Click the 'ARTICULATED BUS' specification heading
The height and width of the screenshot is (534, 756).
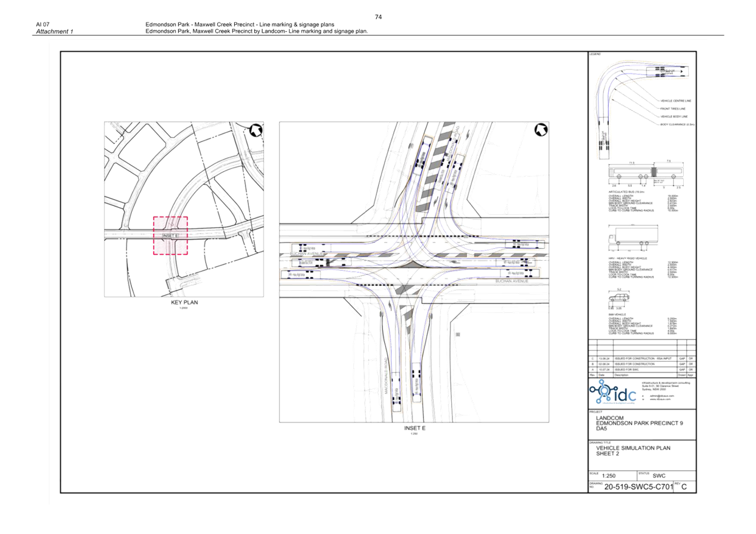tap(626, 192)
